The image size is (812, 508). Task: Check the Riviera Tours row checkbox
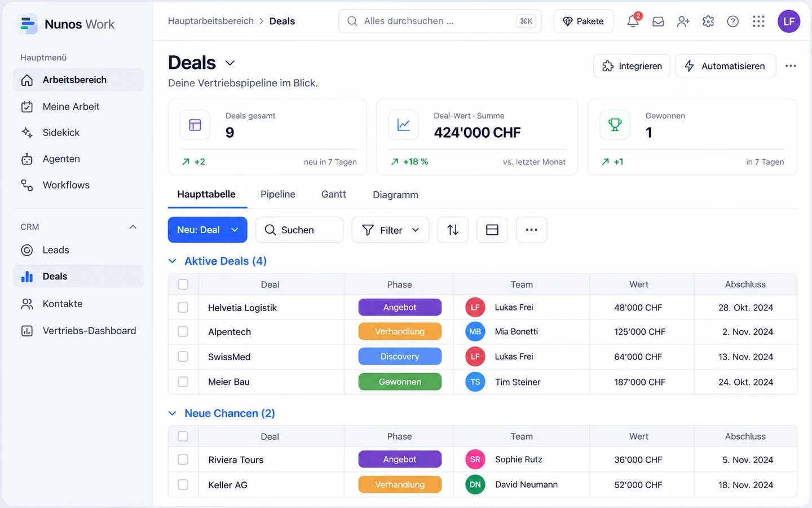point(183,459)
